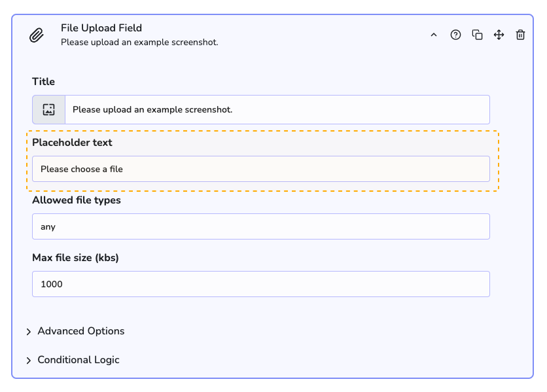Click the Placeholder text label
This screenshot has width=547, height=392.
click(72, 143)
